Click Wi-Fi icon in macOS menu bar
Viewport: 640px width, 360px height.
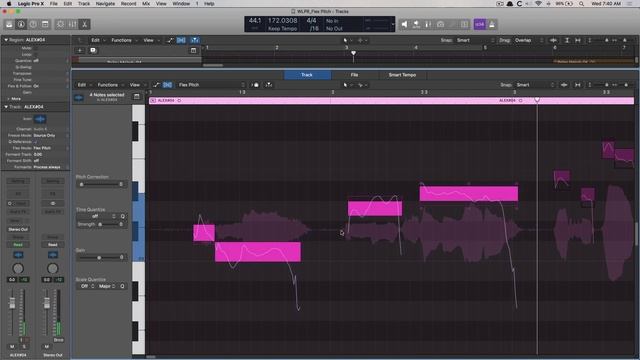[x=538, y=4]
